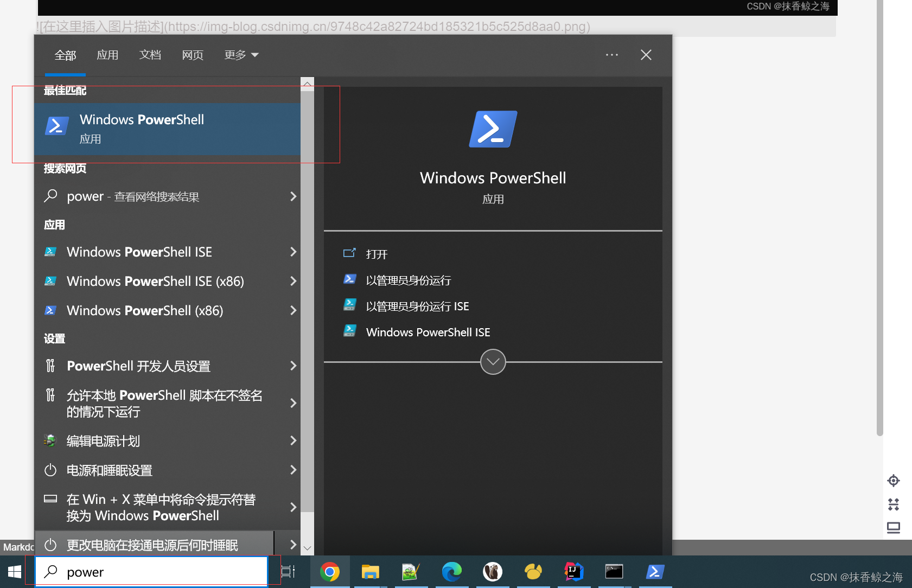
Task: Click the 电源和睡眠设置 power icon
Action: [x=50, y=470]
